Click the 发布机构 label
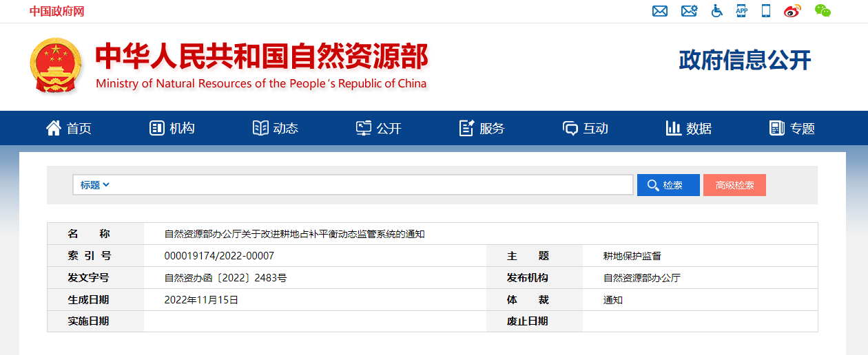 (528, 278)
